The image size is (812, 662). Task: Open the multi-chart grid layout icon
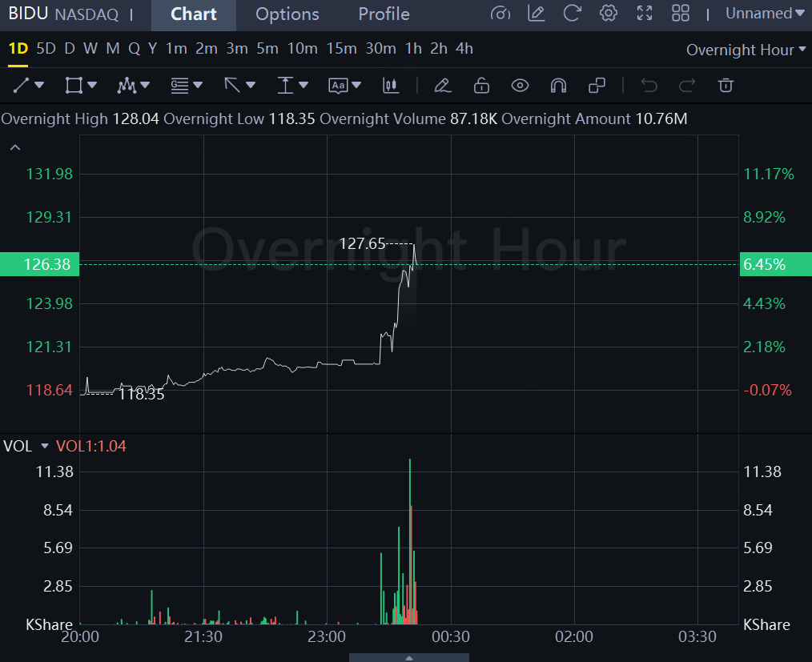point(681,14)
